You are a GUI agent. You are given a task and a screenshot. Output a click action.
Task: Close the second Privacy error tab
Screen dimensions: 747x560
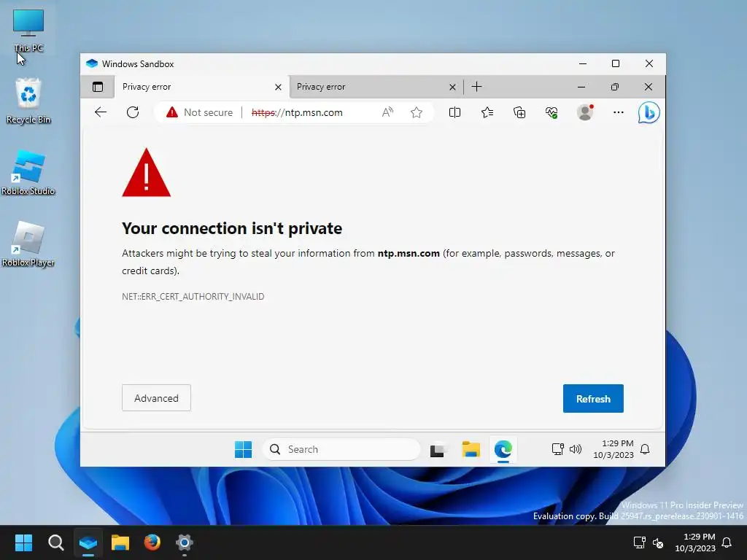(452, 87)
